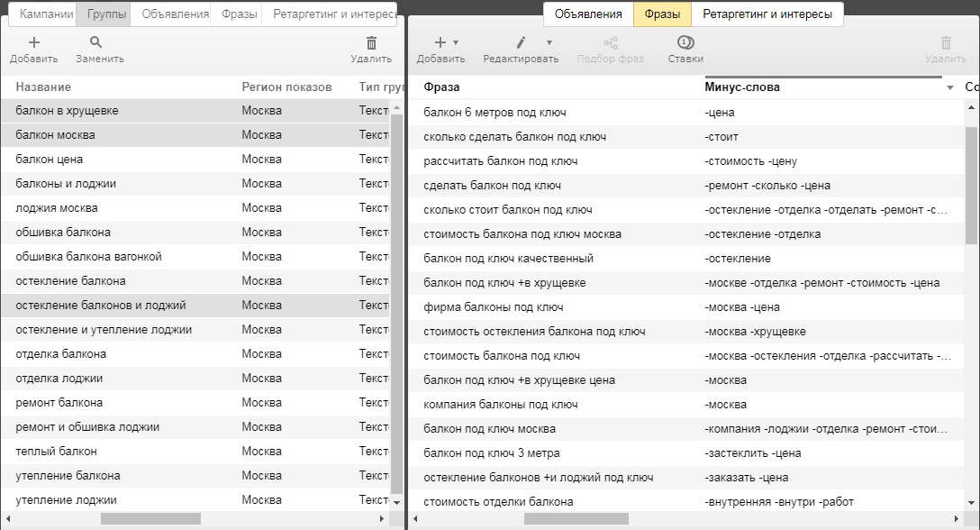Viewport: 980px width, 530px height.
Task: Click the Удалить trash icon in phrases panel
Action: (947, 42)
